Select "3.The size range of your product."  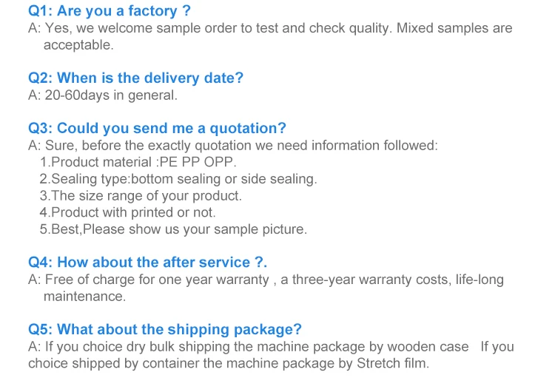pyautogui.click(x=141, y=196)
